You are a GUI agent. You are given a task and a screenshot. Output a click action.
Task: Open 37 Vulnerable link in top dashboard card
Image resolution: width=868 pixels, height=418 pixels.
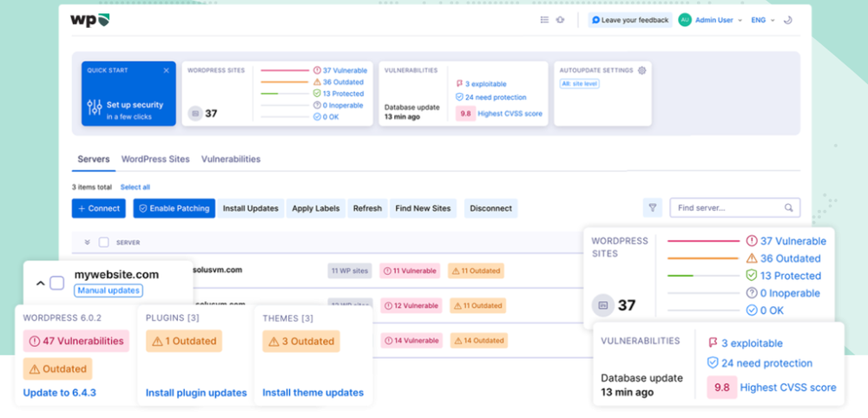340,70
